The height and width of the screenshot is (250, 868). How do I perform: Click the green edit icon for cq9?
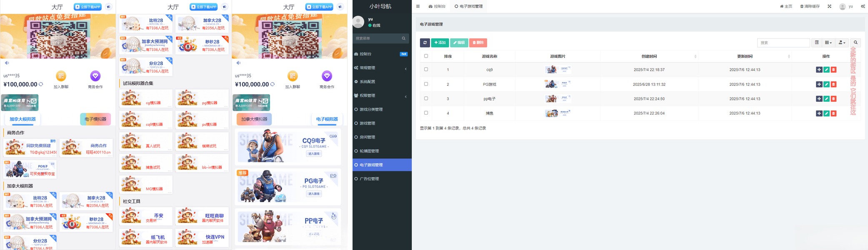tap(826, 70)
